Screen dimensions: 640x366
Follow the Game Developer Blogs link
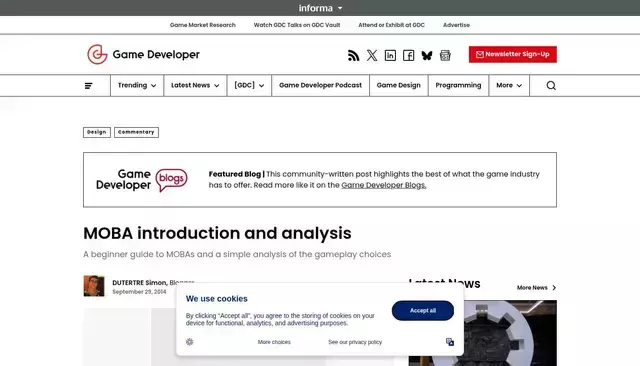(x=384, y=185)
